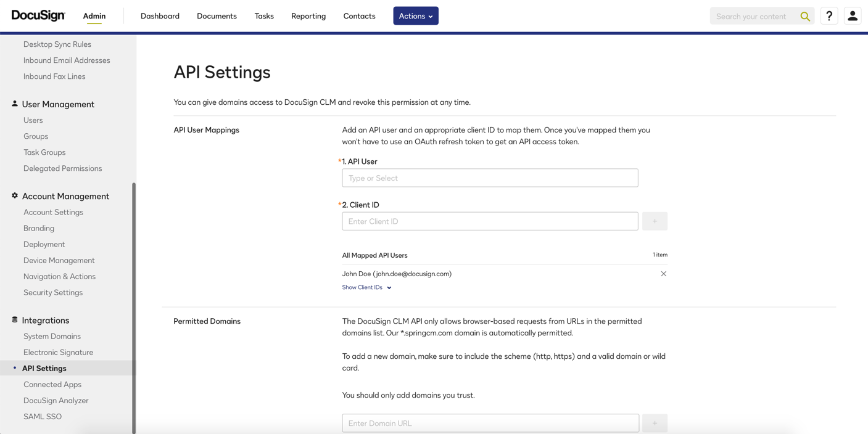Open the API User select field
868x434 pixels.
pyautogui.click(x=490, y=178)
